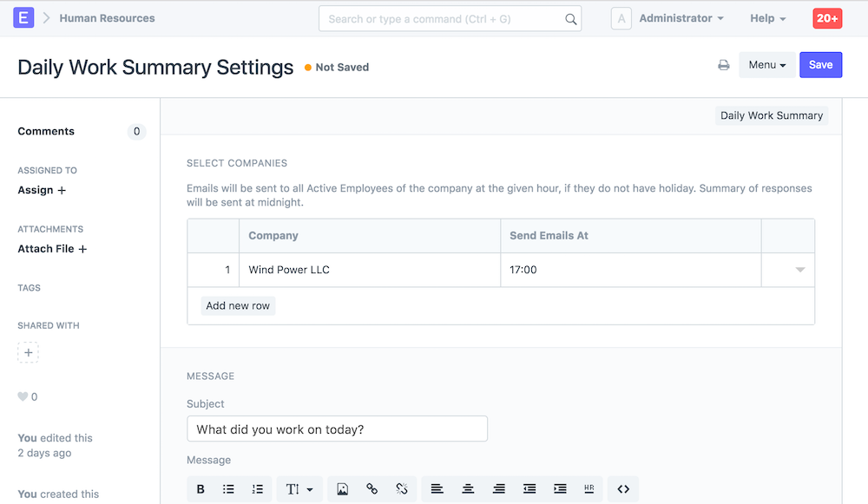
Task: Click the print icon
Action: pyautogui.click(x=723, y=65)
